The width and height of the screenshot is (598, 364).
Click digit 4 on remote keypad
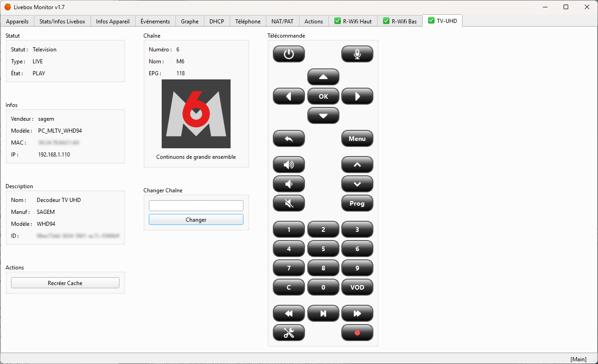click(x=289, y=249)
